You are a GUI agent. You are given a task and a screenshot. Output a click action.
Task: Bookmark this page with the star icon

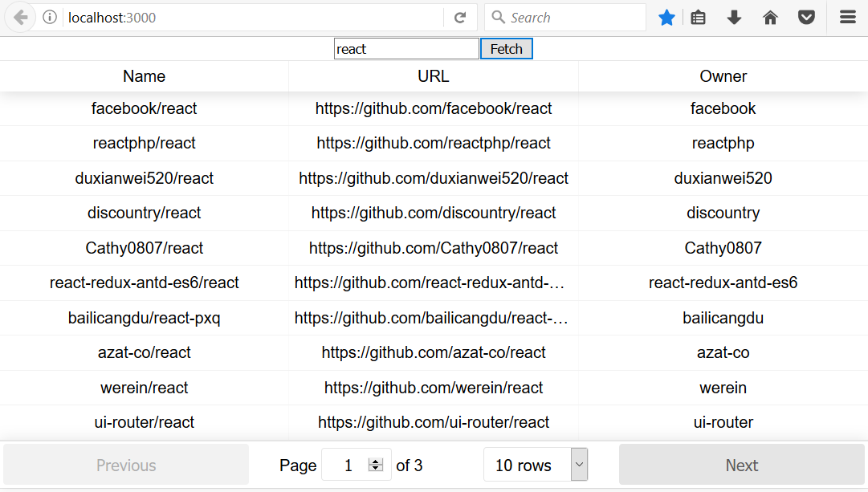(666, 18)
